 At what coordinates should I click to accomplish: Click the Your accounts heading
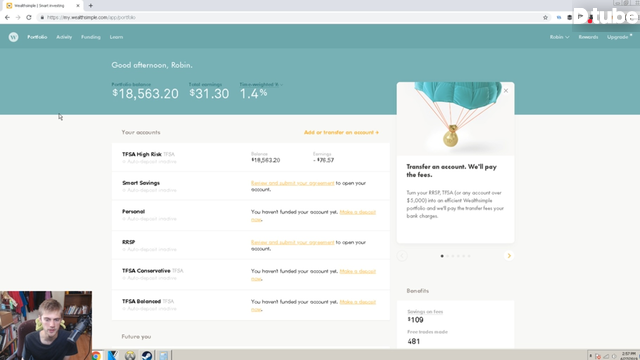pyautogui.click(x=141, y=133)
